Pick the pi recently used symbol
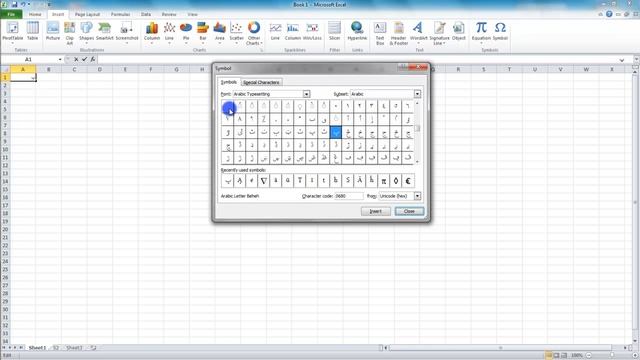640x360 pixels. click(384, 180)
